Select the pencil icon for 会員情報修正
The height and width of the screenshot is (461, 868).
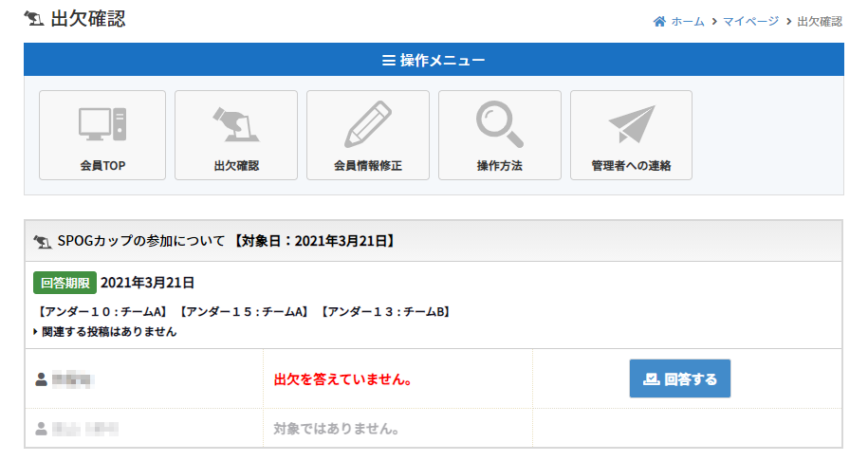coord(368,124)
